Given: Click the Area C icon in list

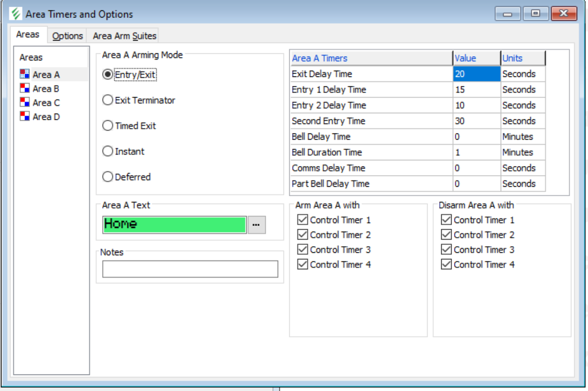Looking at the screenshot, I should point(25,102).
